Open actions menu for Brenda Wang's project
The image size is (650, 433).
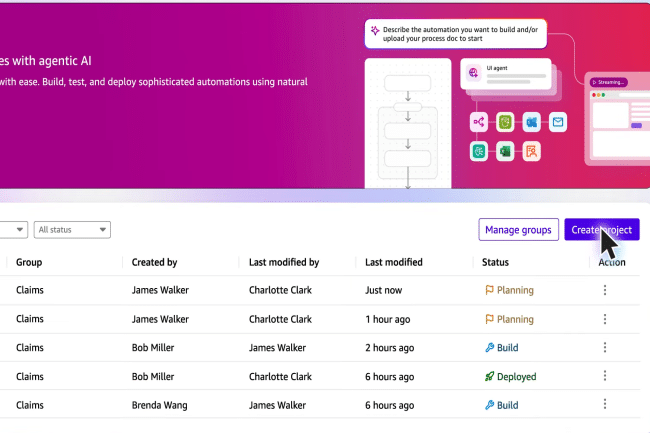pos(604,406)
